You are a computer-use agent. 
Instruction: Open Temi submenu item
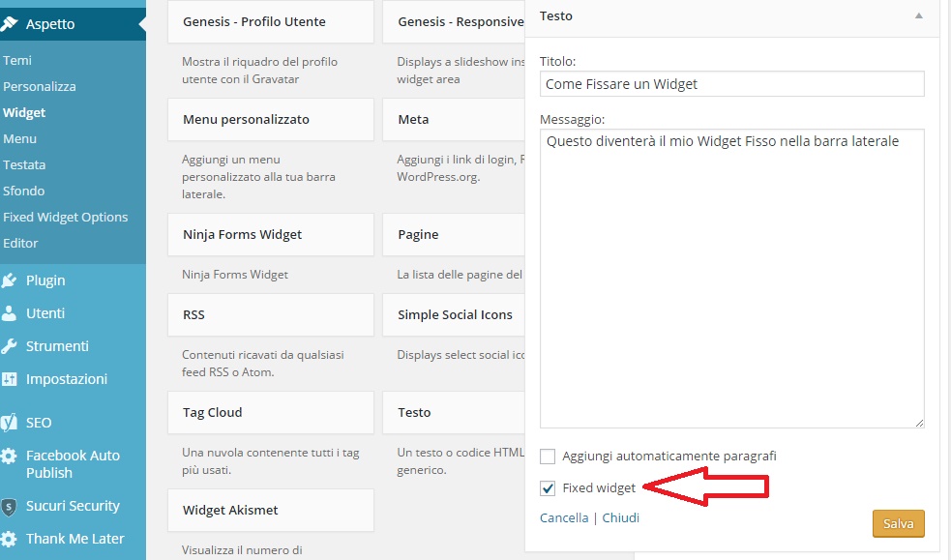tap(17, 60)
